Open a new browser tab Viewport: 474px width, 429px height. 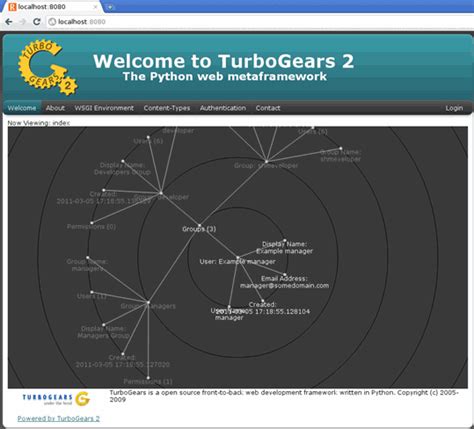[x=110, y=7]
